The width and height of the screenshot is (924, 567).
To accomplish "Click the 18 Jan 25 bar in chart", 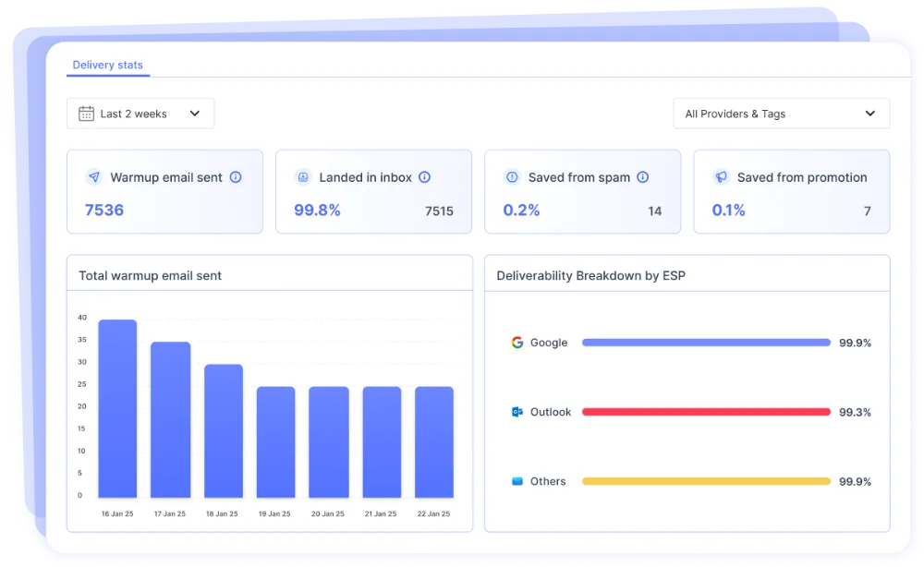I will [224, 431].
